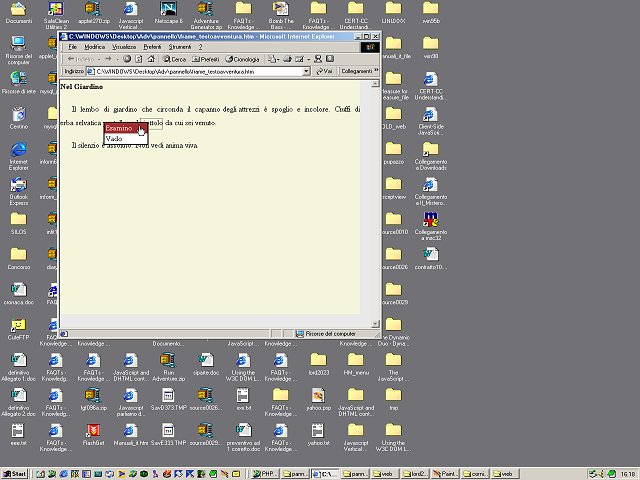Image resolution: width=640 pixels, height=480 pixels.
Task: Select the yahoo.psp desktop file
Action: [318, 399]
